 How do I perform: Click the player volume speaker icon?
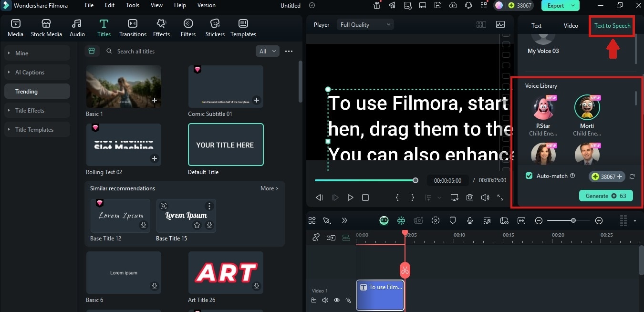point(485,198)
